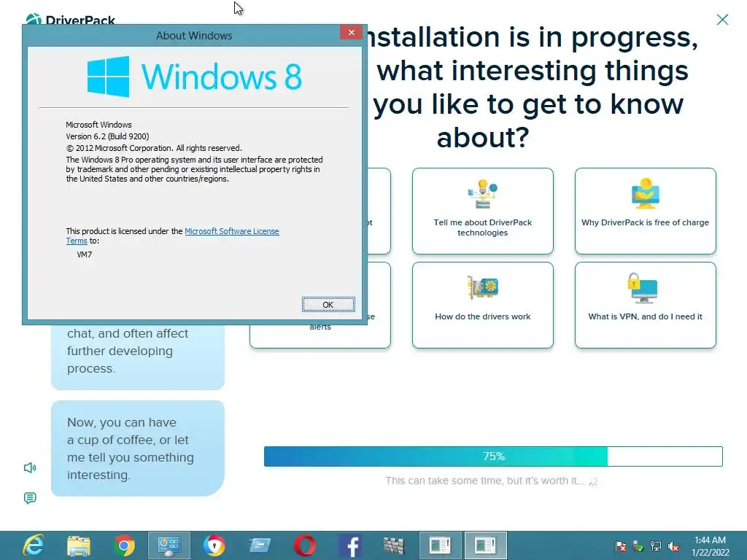Switch to first DriverPack window taskbar button

pyautogui.click(x=440, y=545)
